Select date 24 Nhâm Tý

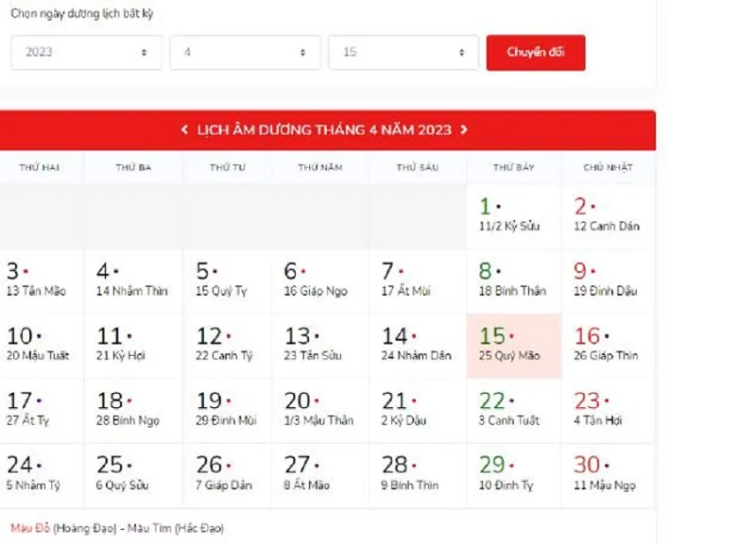point(41,475)
